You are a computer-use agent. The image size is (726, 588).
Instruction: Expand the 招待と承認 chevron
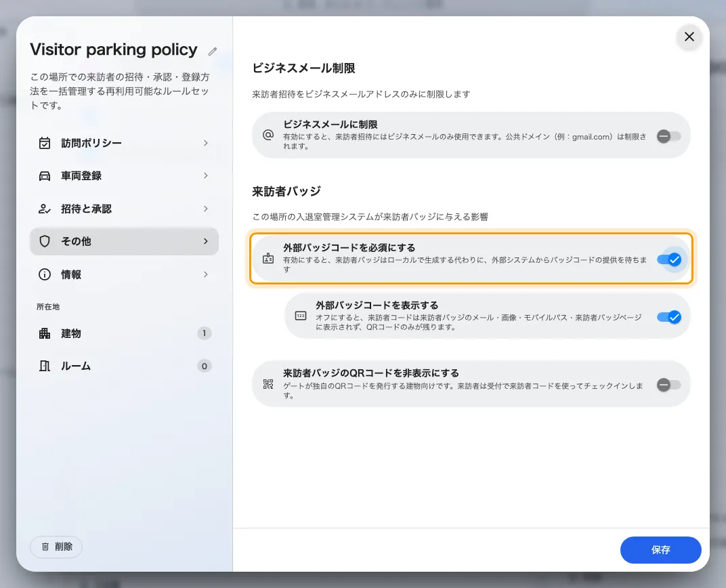coord(206,209)
